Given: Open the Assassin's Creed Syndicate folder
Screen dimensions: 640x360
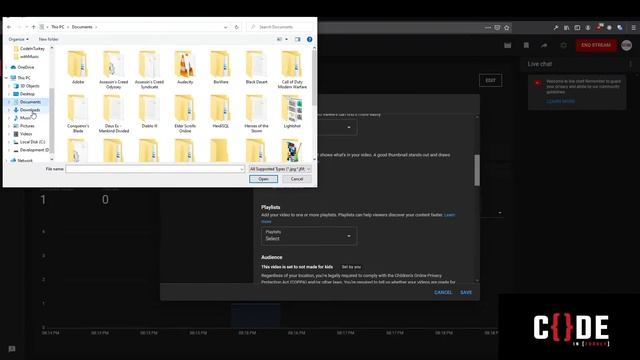Looking at the screenshot, I should click(x=149, y=69).
